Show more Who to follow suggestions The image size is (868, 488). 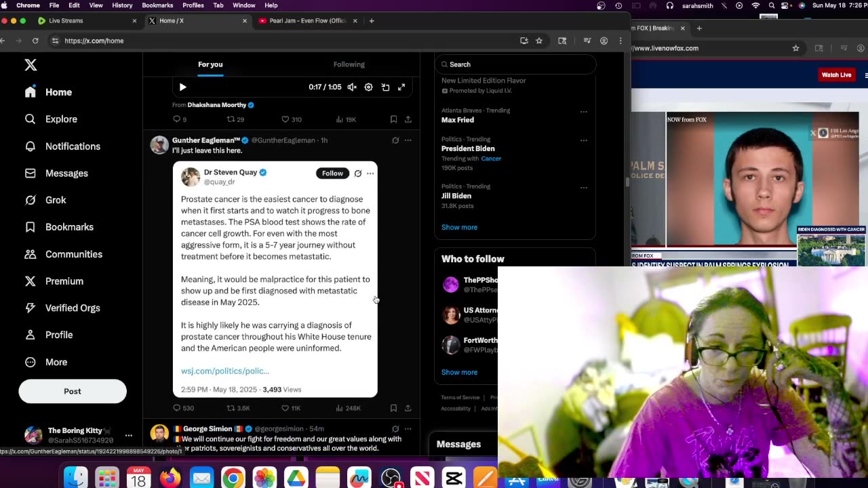(x=459, y=372)
